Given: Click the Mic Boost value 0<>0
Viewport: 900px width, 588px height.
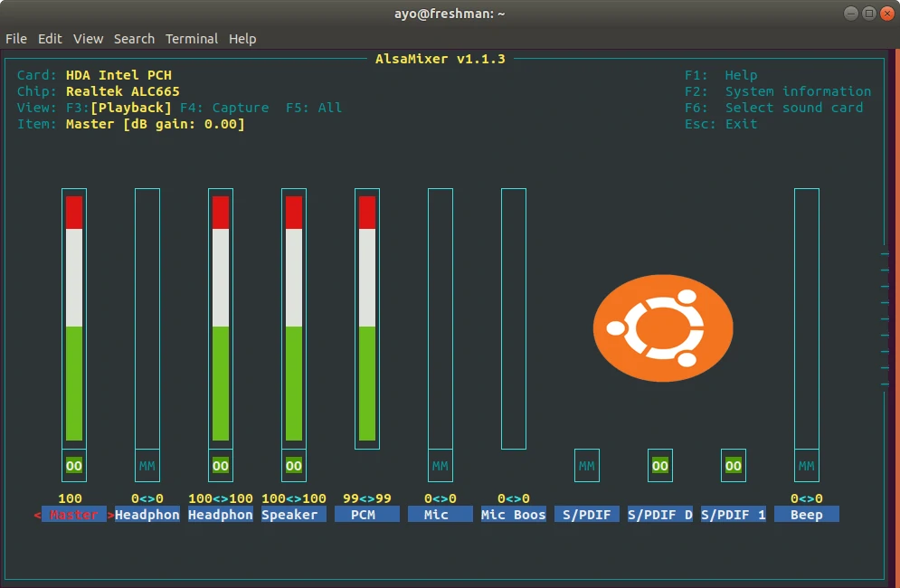Looking at the screenshot, I should (513, 498).
